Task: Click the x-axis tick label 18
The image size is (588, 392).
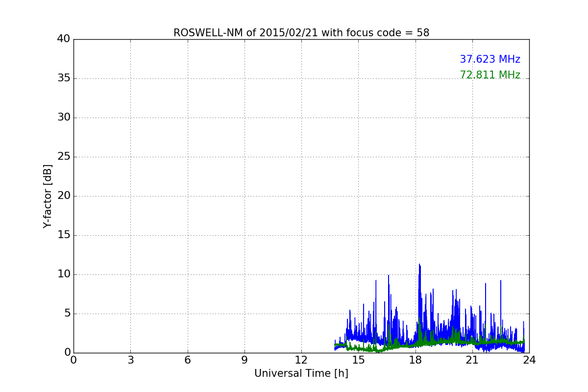Action: pos(416,360)
